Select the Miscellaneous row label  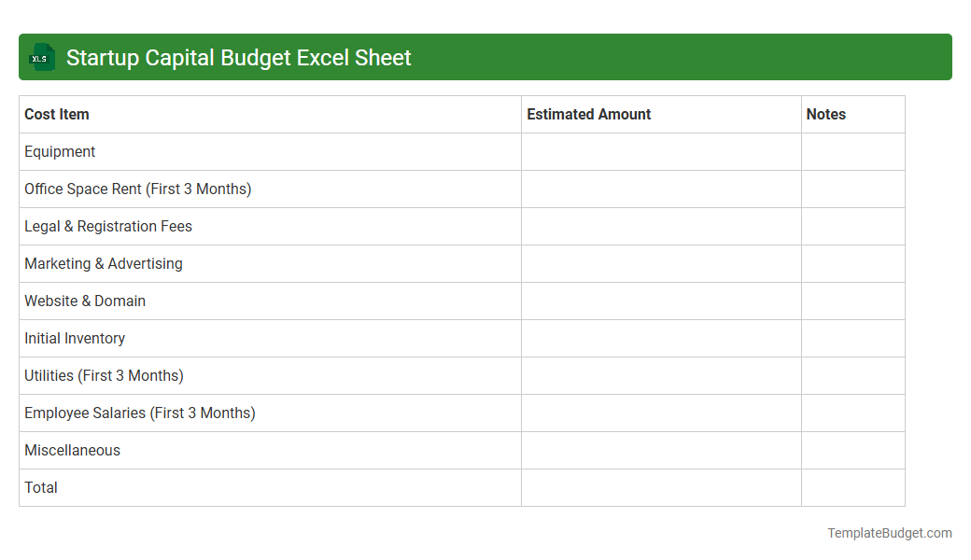point(72,450)
